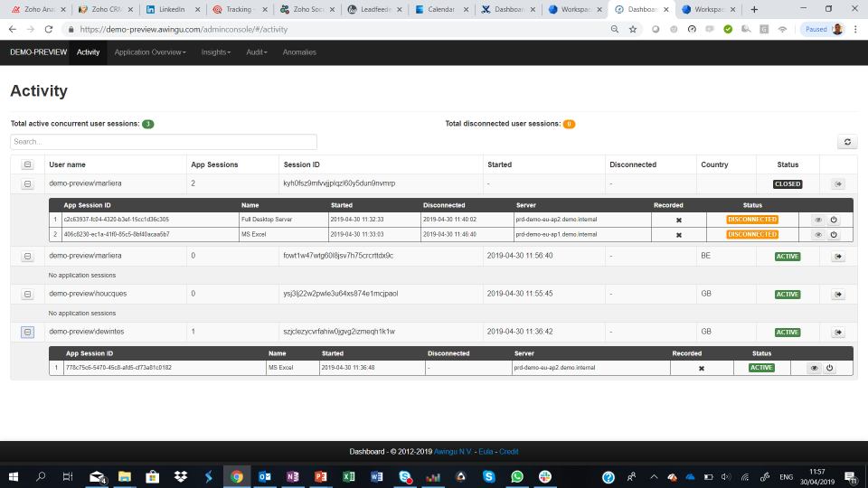868x488 pixels.
Task: Log out the houcques session
Action: coord(838,295)
